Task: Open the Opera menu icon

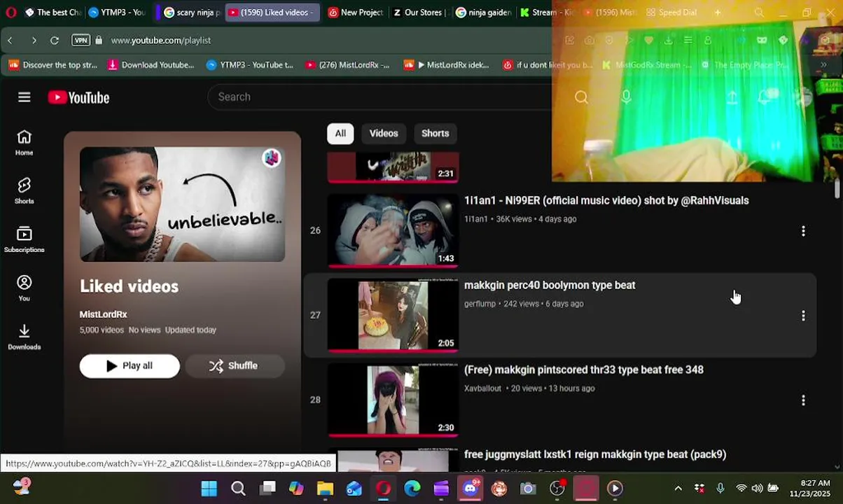Action: click(x=11, y=13)
